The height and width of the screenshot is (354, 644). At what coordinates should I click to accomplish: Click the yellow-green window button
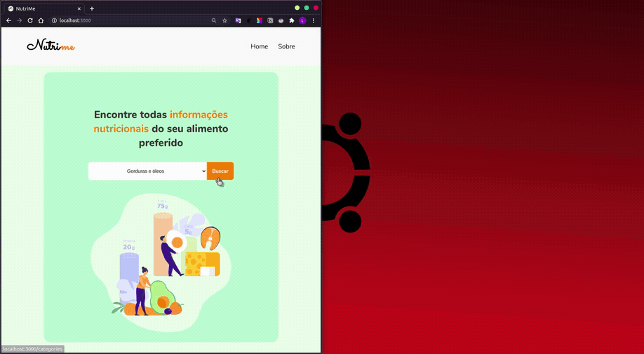(297, 8)
